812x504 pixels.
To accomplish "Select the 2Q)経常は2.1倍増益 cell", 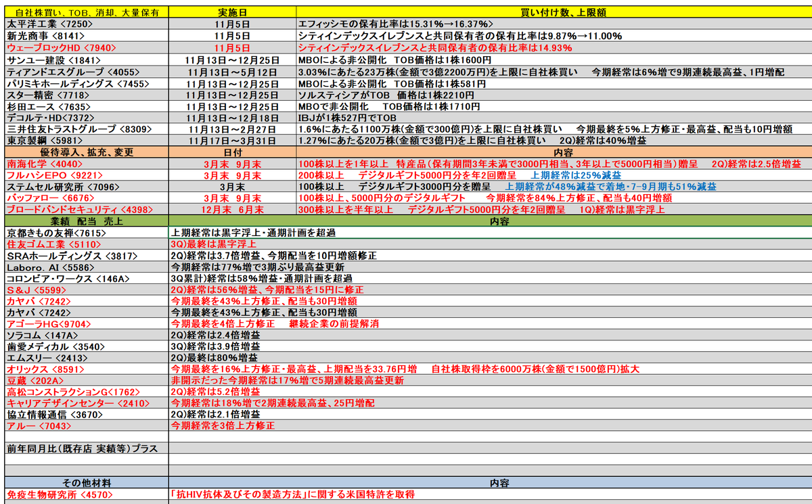I will 490,415.
